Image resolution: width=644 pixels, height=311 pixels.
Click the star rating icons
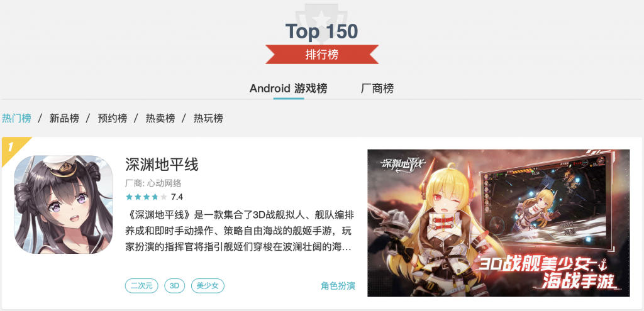point(147,197)
